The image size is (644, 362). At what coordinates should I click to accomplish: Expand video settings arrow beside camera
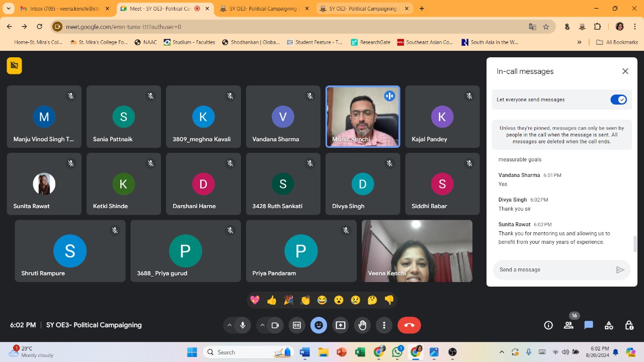(x=262, y=325)
